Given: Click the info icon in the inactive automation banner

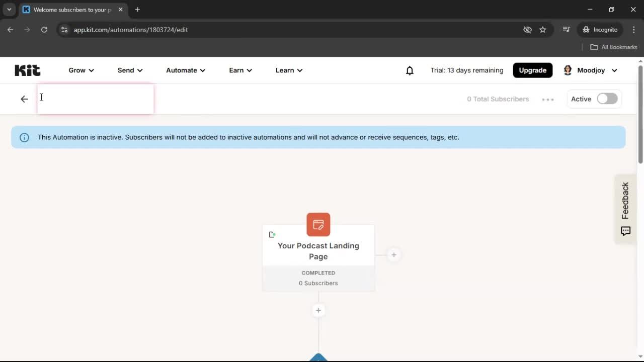Looking at the screenshot, I should [24, 137].
